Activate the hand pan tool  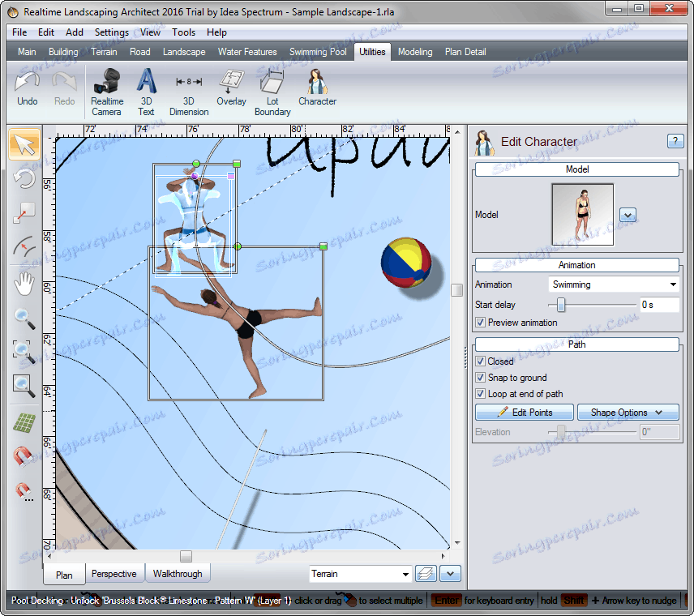[x=24, y=283]
